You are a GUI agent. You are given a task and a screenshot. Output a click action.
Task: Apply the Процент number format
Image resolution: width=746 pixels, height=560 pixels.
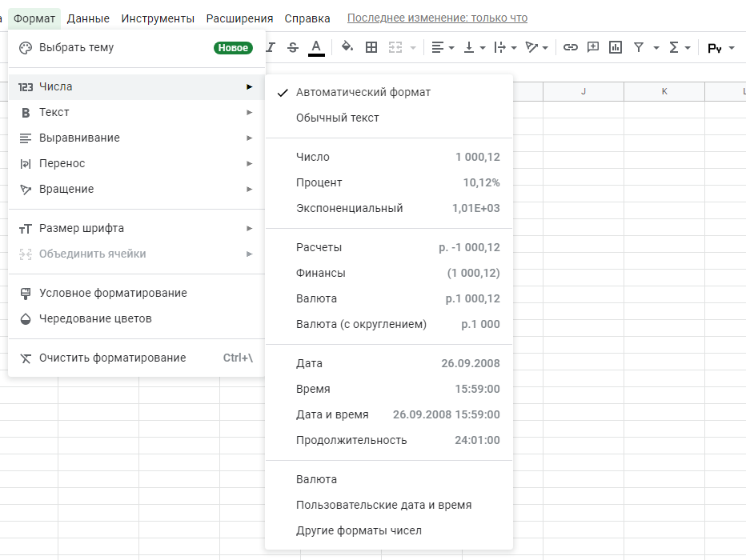coord(319,182)
